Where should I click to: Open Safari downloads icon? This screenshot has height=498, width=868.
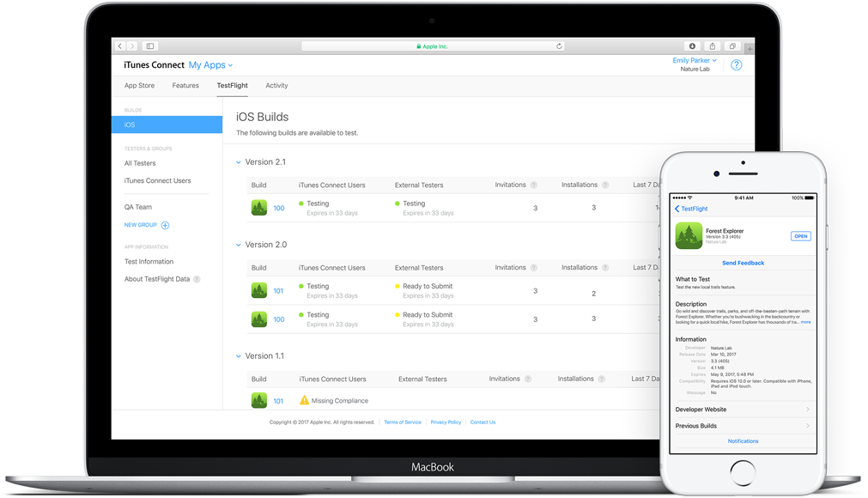tap(692, 46)
